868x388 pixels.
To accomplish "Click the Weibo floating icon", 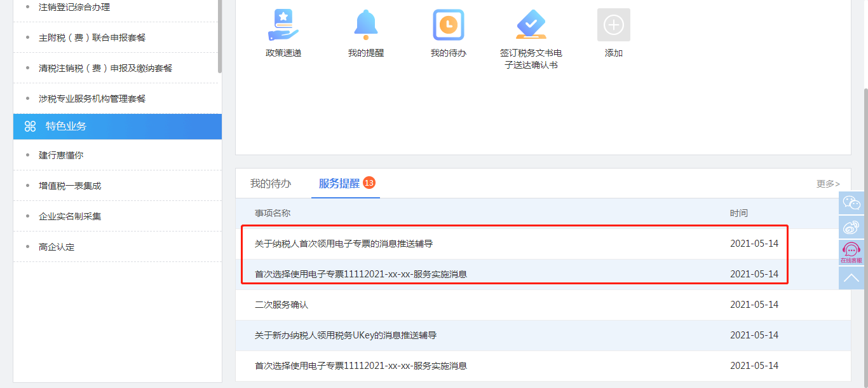I will tap(851, 228).
